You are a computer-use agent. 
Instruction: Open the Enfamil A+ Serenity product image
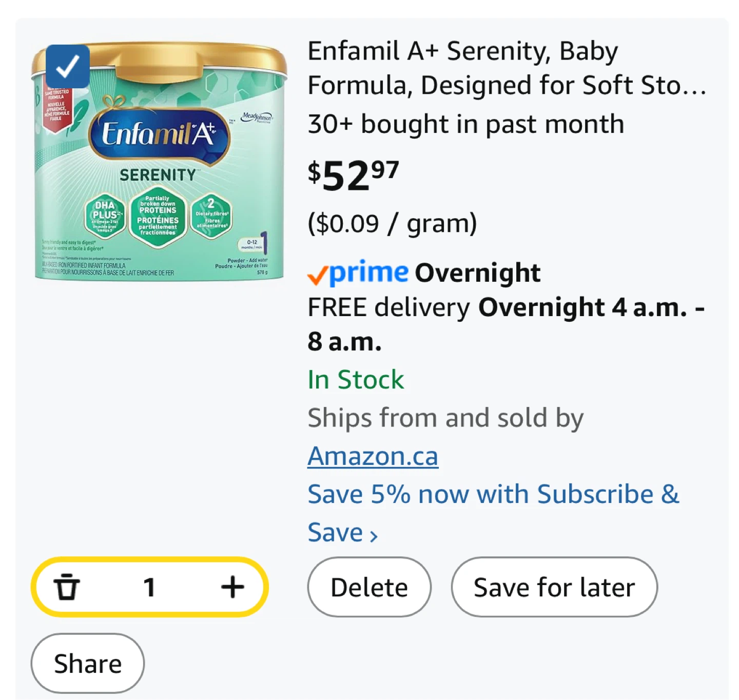tap(159, 164)
